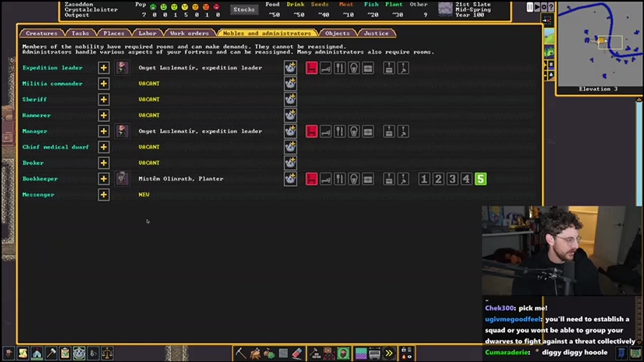Screen dimensions: 644x362
Task: Click production mandate icon in Bookkeeper row
Action: [x=403, y=179]
